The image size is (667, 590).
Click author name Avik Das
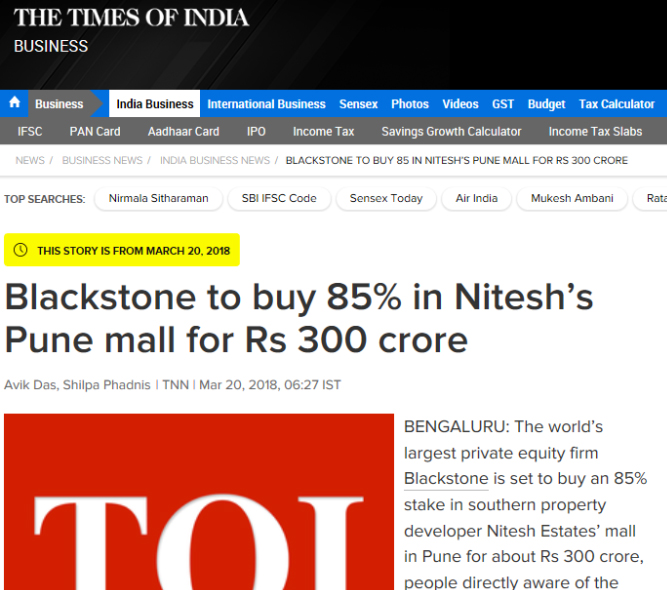point(30,385)
